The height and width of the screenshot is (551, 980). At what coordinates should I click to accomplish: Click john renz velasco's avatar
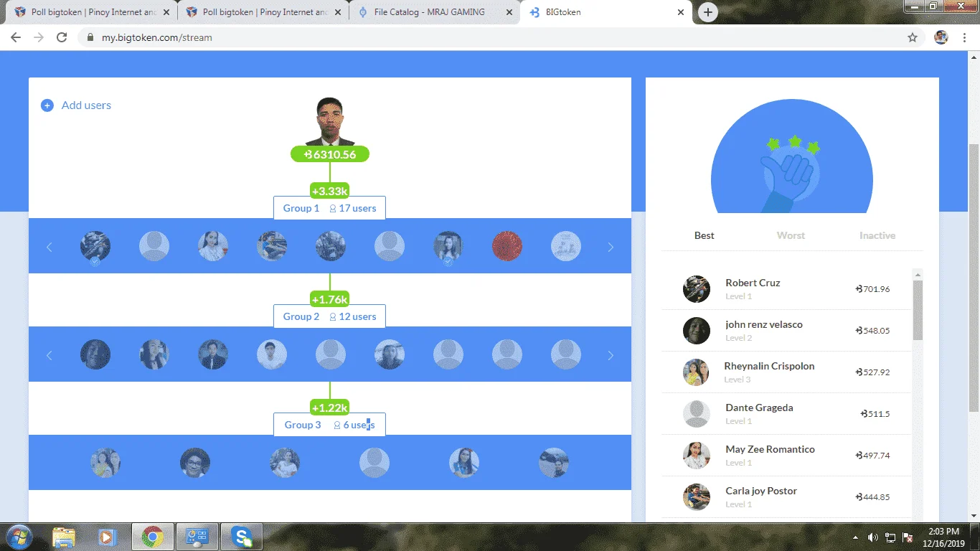coord(697,331)
